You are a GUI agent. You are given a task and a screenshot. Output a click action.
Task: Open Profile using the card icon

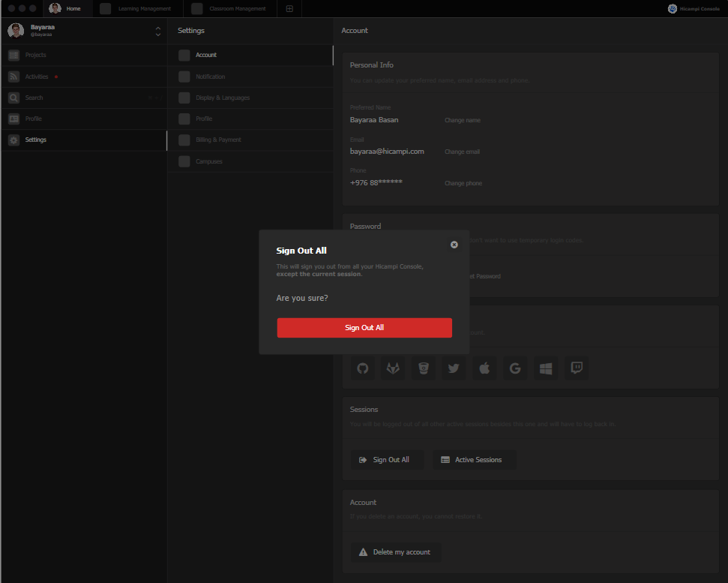(x=13, y=119)
